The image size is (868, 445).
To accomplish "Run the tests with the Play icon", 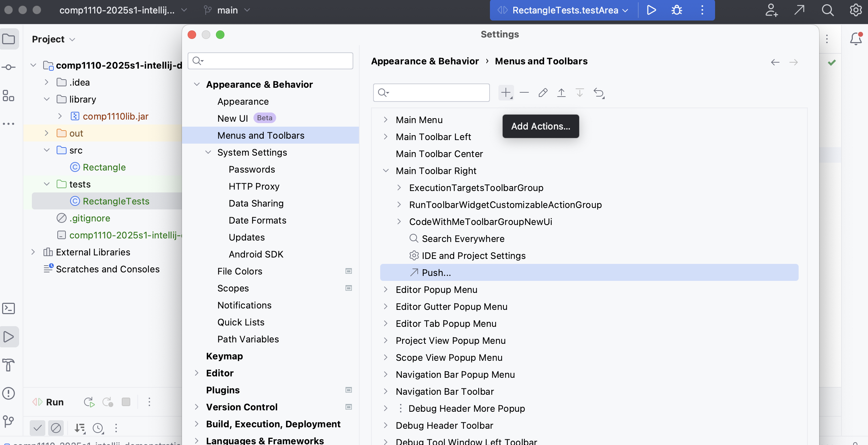I will coord(651,10).
